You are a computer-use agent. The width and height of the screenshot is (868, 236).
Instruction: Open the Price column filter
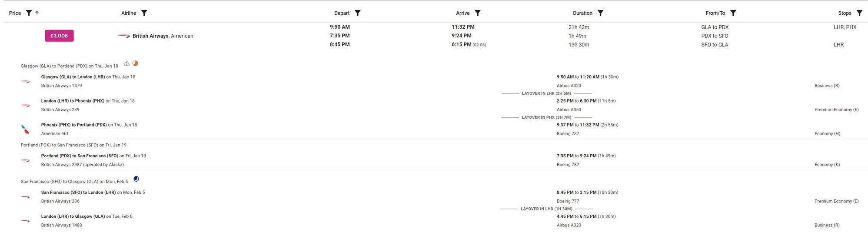pyautogui.click(x=29, y=13)
